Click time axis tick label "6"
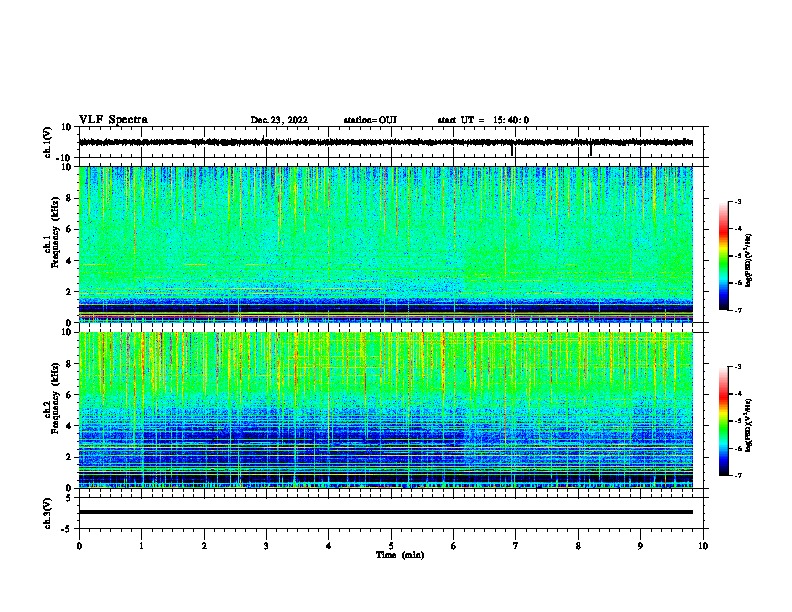The height and width of the screenshot is (612, 792). [454, 546]
